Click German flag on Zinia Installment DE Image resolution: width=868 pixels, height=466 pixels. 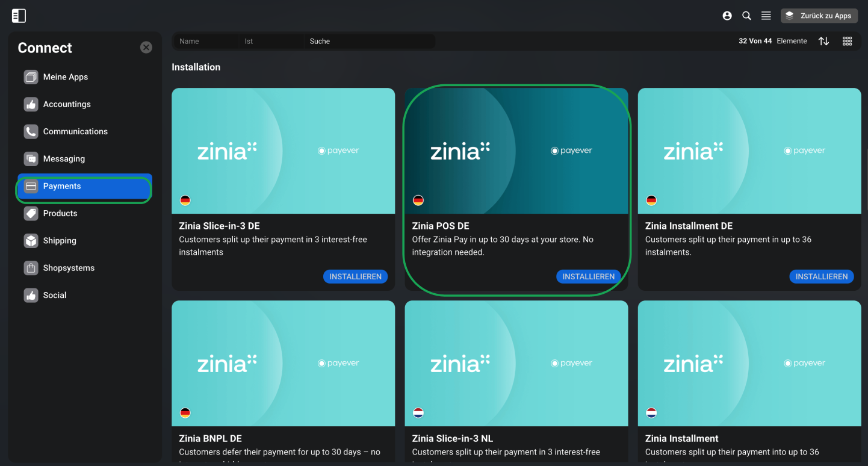651,200
